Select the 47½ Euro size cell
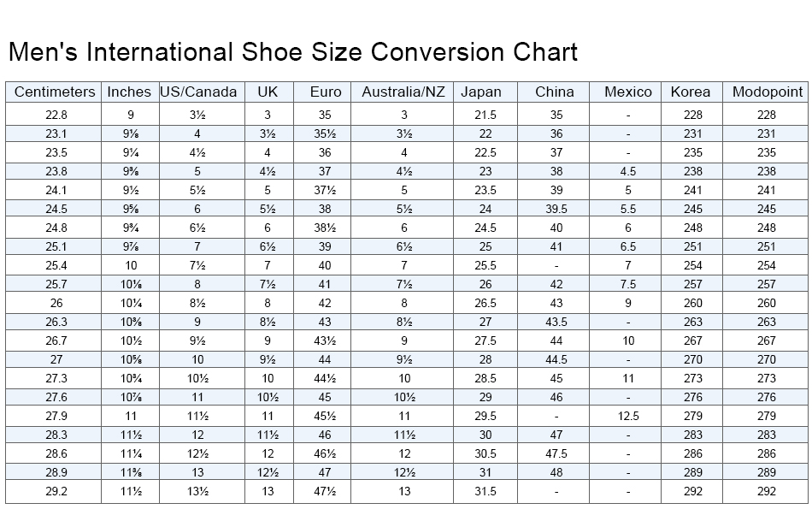The width and height of the screenshot is (812, 521). 325,491
